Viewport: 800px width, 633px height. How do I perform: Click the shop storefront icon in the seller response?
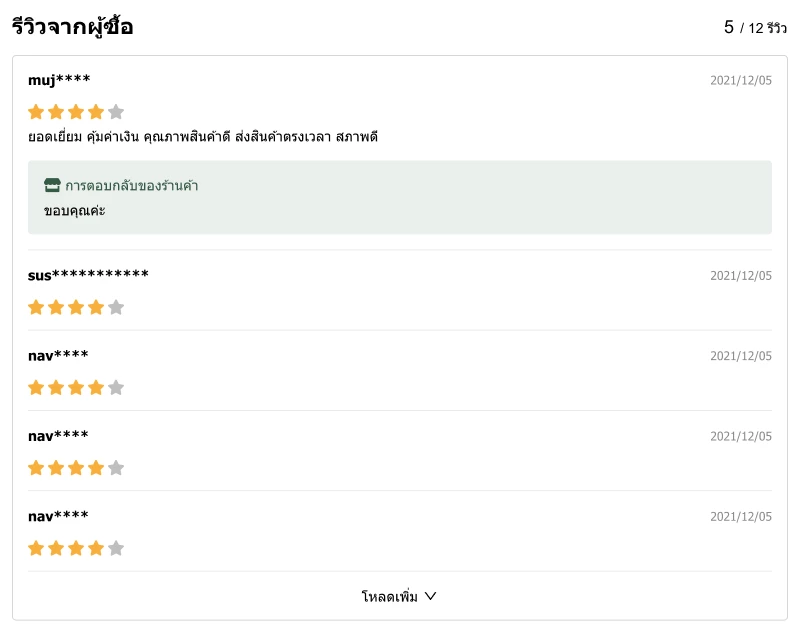pyautogui.click(x=50, y=186)
